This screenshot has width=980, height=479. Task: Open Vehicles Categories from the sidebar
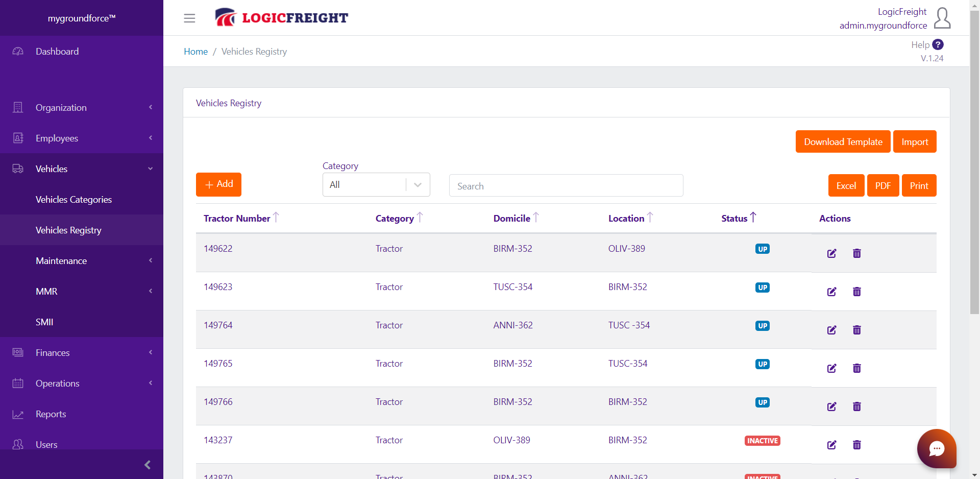73,199
